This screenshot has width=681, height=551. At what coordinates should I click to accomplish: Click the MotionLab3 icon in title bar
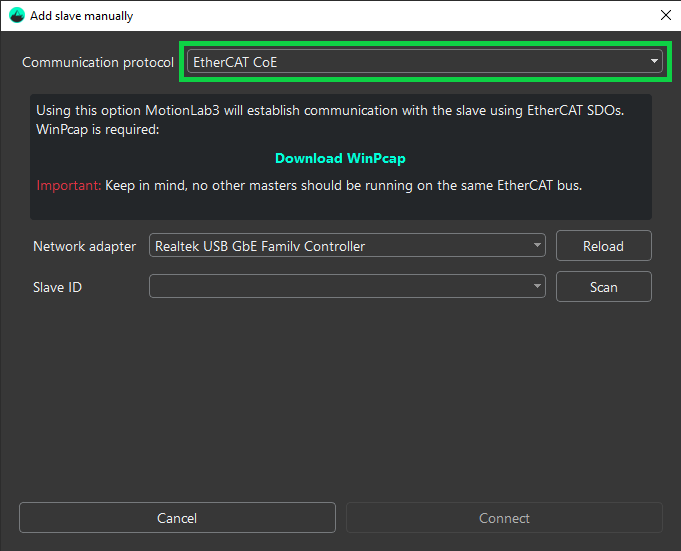[x=16, y=16]
